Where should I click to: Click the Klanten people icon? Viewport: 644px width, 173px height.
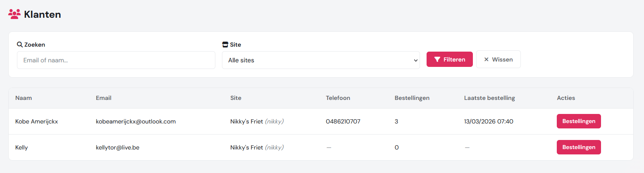[14, 14]
